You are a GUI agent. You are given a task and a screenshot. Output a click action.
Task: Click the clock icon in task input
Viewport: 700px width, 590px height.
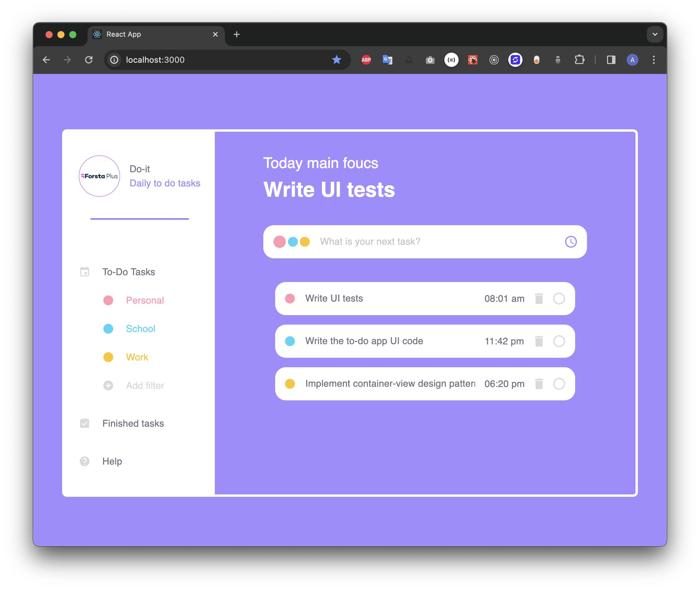pos(571,241)
